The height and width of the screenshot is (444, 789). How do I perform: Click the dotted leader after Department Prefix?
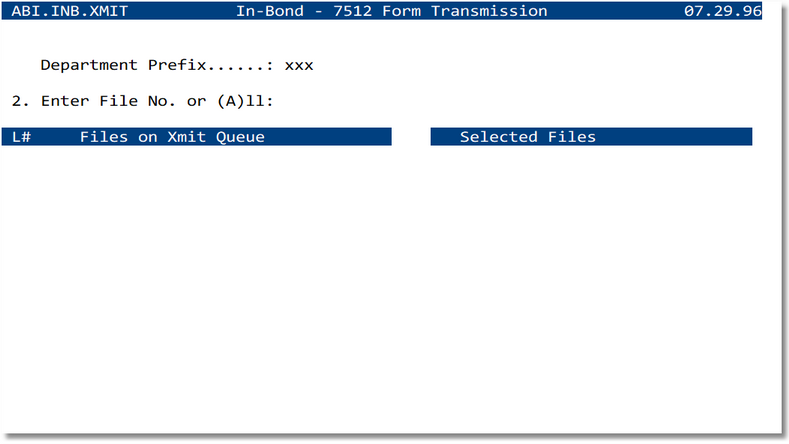coord(241,65)
